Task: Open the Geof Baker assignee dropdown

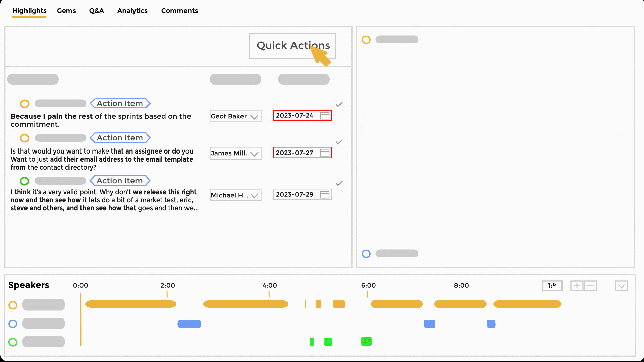Action: tap(254, 116)
